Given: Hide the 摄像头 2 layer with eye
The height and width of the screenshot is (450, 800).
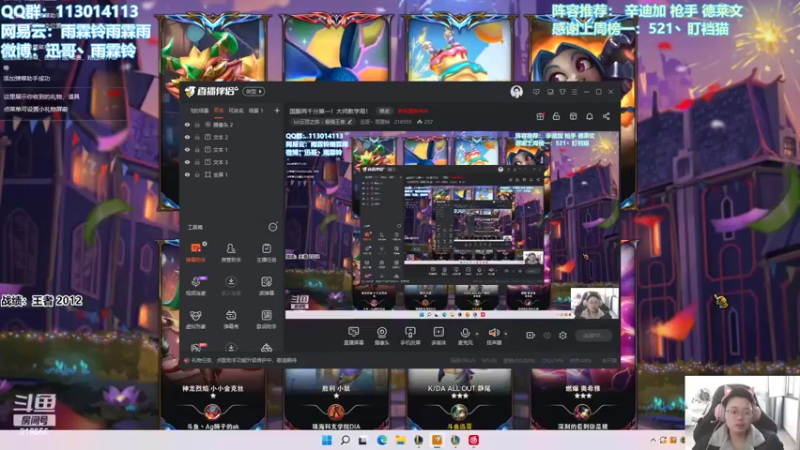Looking at the screenshot, I should click(x=187, y=124).
